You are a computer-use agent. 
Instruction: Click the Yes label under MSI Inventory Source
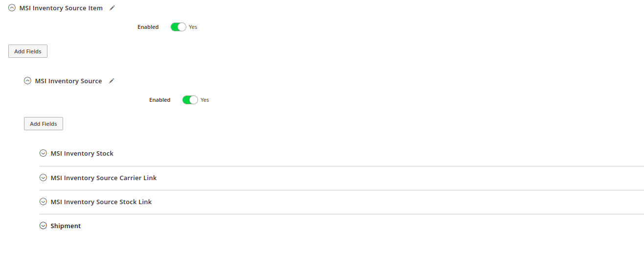[x=205, y=100]
